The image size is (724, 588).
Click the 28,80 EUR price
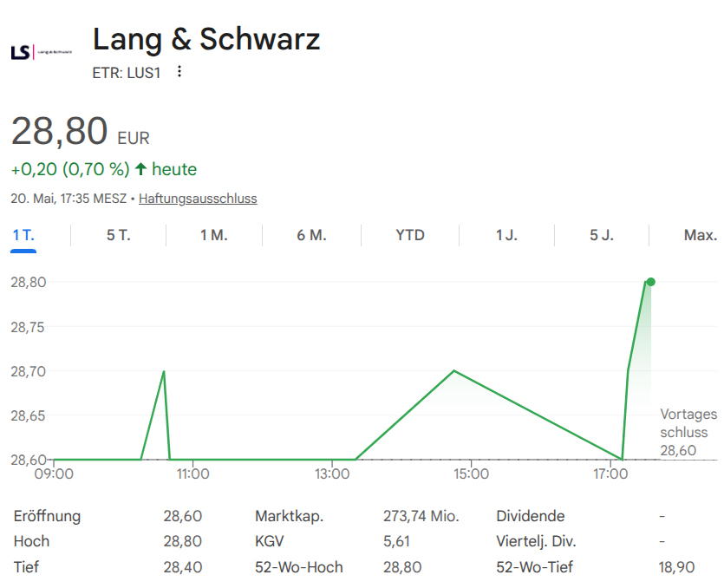point(81,131)
